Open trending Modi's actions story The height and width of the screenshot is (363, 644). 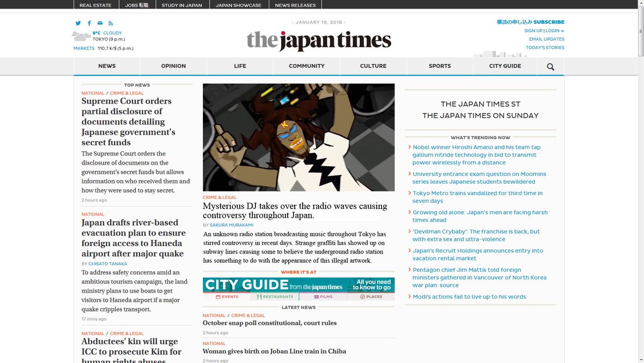point(469,297)
